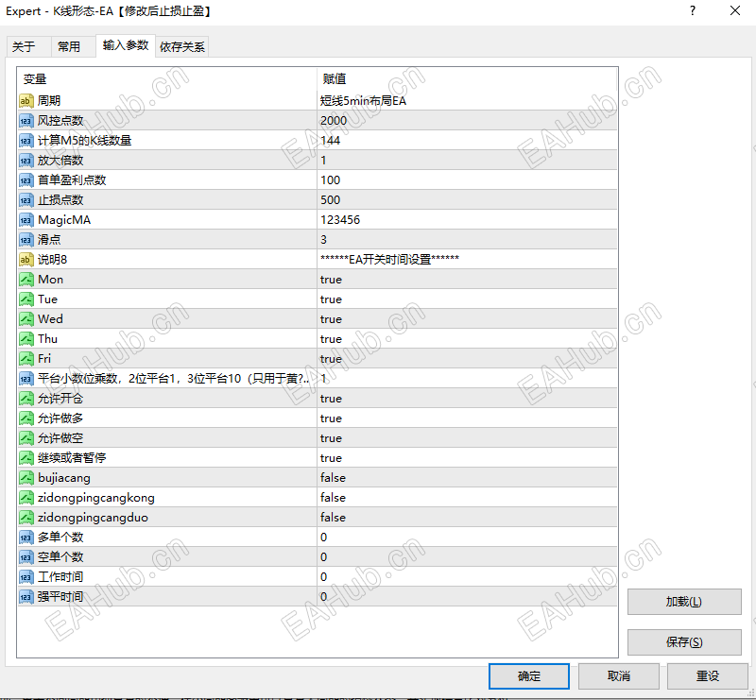
Task: Click the boolean icon next to bujiacang
Action: click(x=26, y=477)
